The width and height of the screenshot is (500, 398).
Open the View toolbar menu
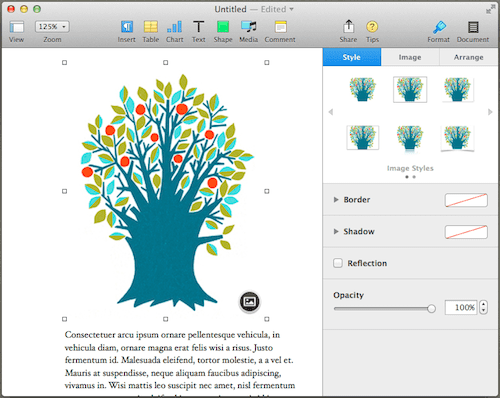pos(17,27)
